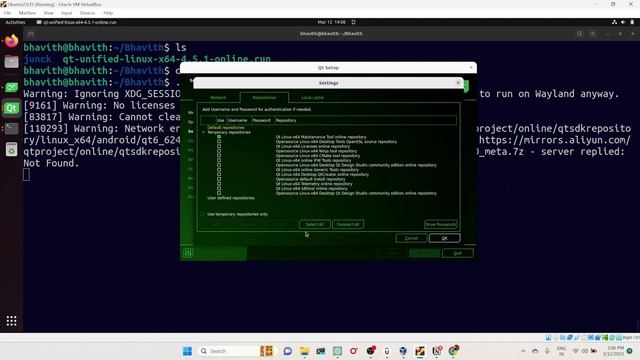Click the Deselect All button
The image size is (640, 360).
(x=348, y=224)
